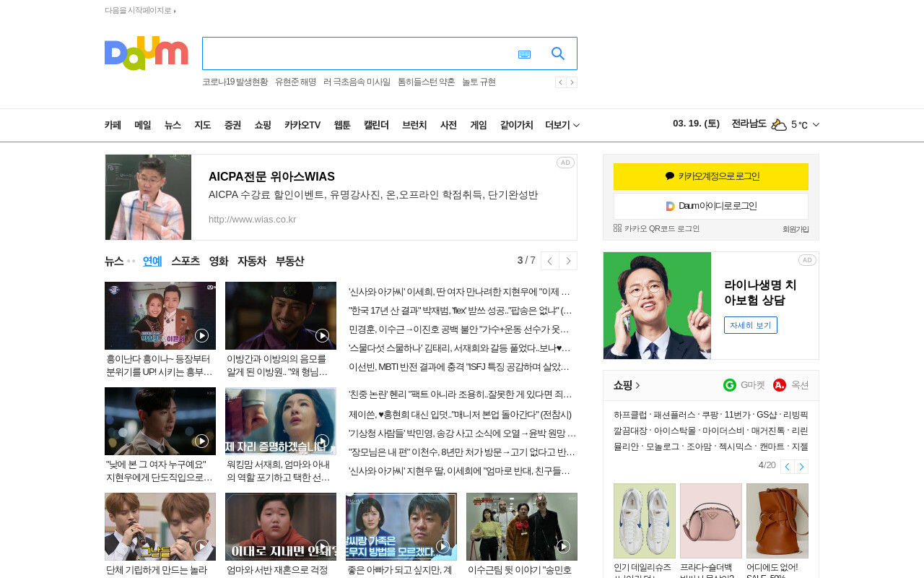924x578 pixels.
Task: Open 뉴스 in navigation bar
Action: [x=173, y=125]
